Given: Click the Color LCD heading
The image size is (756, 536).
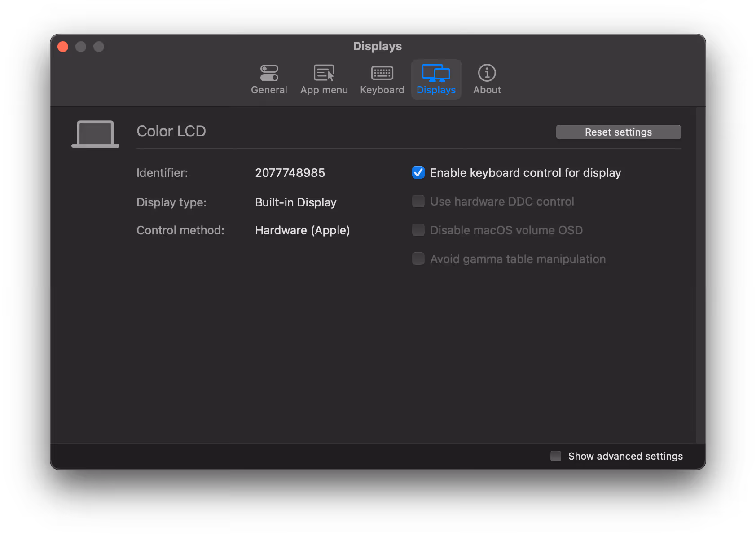Looking at the screenshot, I should click(171, 131).
